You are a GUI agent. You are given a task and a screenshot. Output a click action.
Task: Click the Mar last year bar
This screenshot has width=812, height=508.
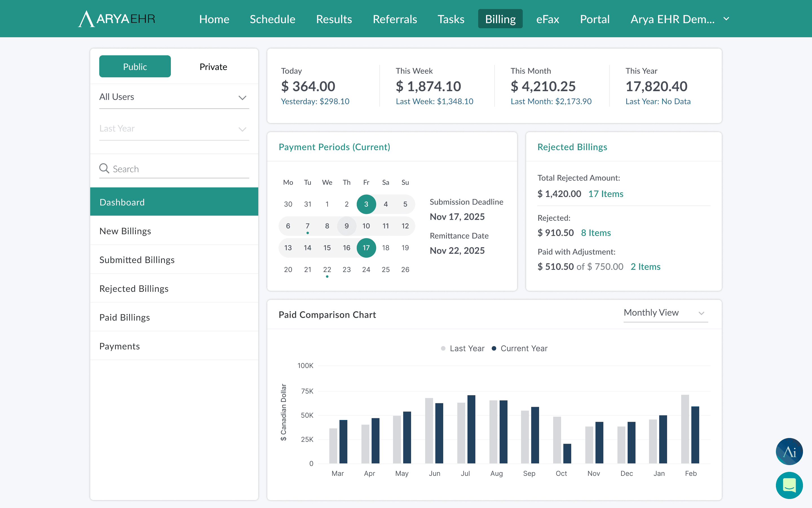[333, 446]
